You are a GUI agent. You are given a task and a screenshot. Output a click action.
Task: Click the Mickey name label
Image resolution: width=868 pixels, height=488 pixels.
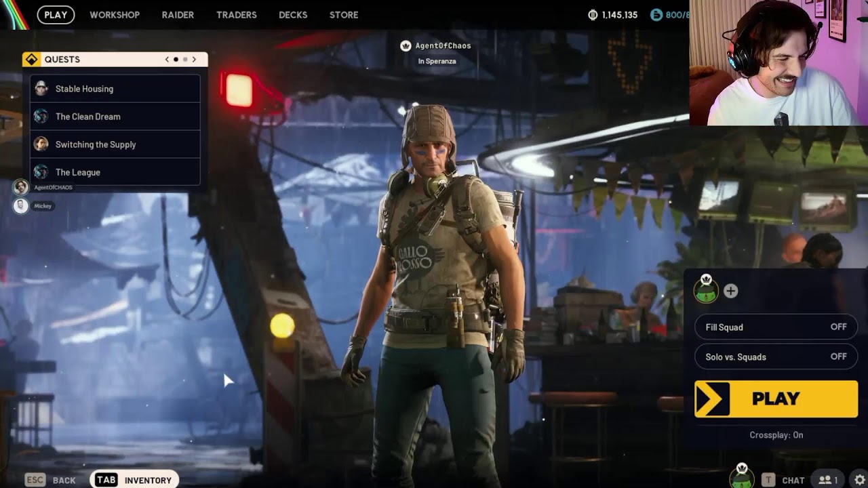[x=43, y=206]
